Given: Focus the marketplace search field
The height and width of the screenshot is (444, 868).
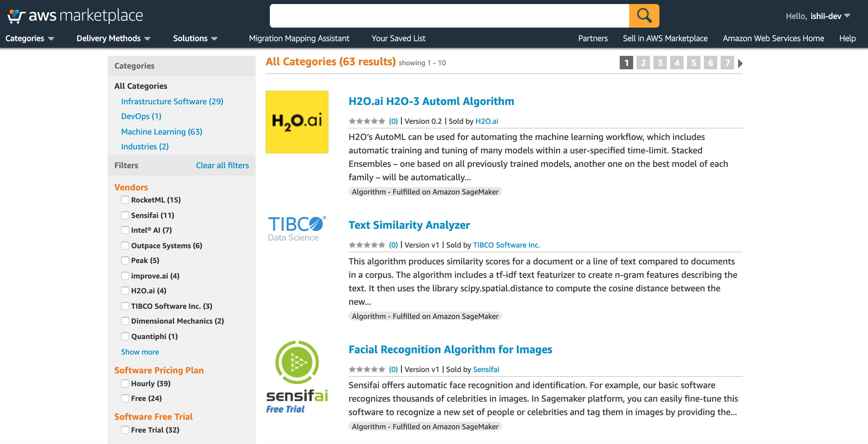Looking at the screenshot, I should 449,15.
